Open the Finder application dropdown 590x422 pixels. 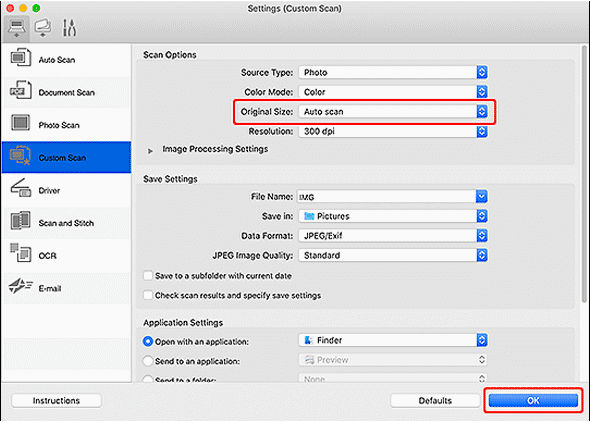click(x=393, y=340)
